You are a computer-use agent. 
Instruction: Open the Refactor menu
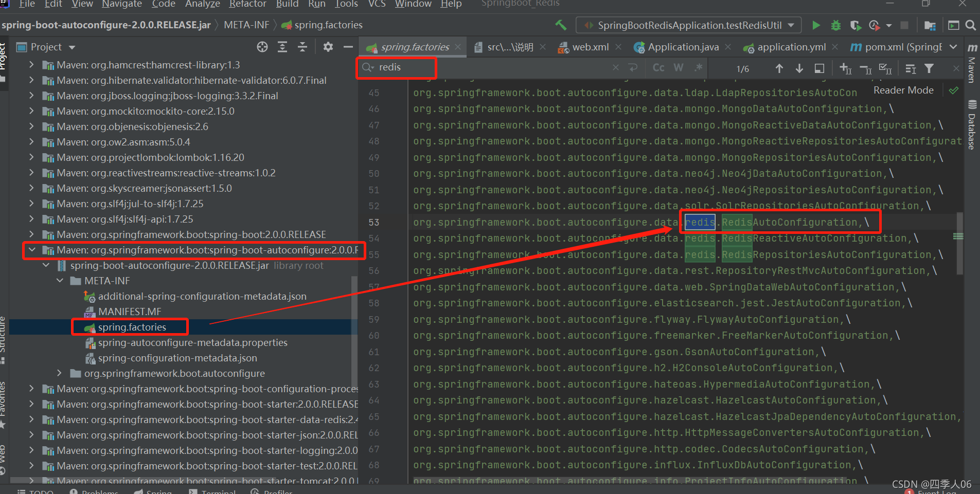[x=248, y=4]
